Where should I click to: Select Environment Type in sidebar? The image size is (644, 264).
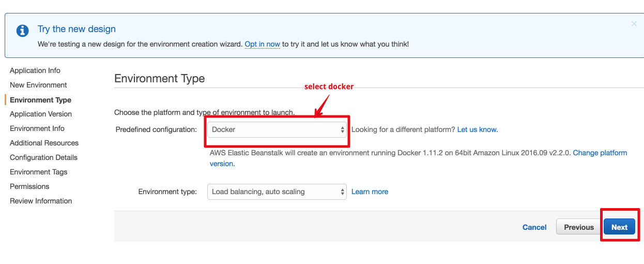pos(40,100)
